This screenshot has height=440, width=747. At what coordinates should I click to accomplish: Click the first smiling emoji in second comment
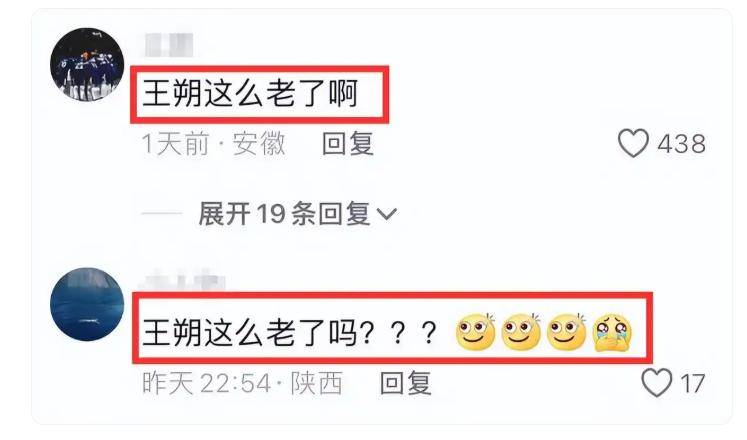(x=475, y=332)
